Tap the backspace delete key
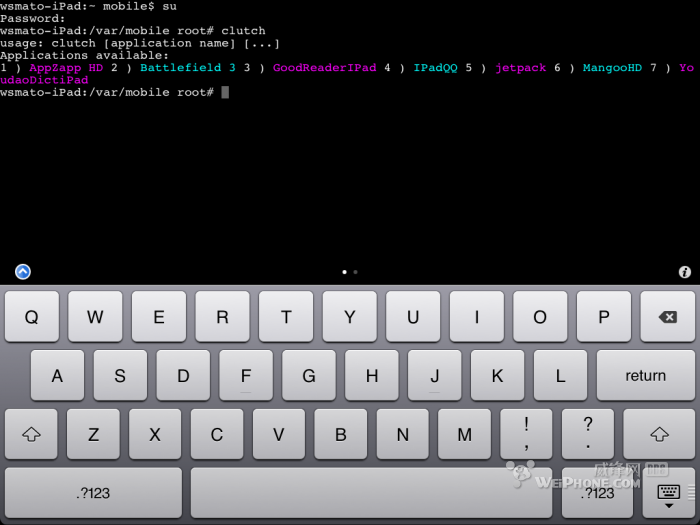Image resolution: width=700 pixels, height=525 pixels. tap(667, 317)
